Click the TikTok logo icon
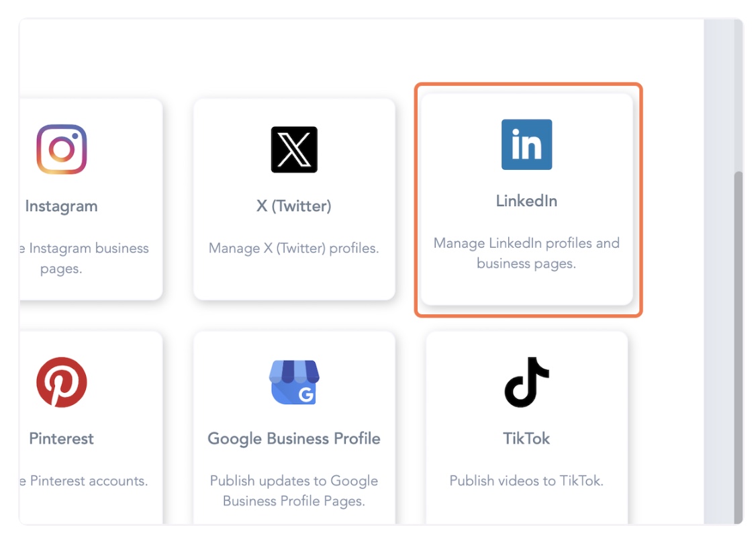This screenshot has height=544, width=756. tap(526, 382)
